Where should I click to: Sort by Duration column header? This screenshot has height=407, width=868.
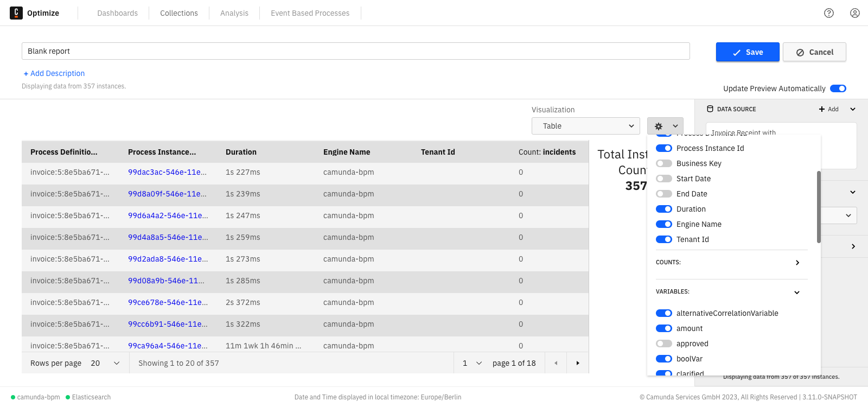pos(241,152)
